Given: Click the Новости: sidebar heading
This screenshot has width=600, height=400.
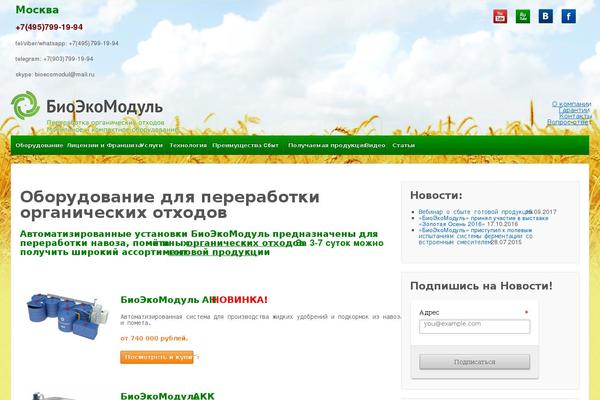Looking at the screenshot, I should pos(436,195).
